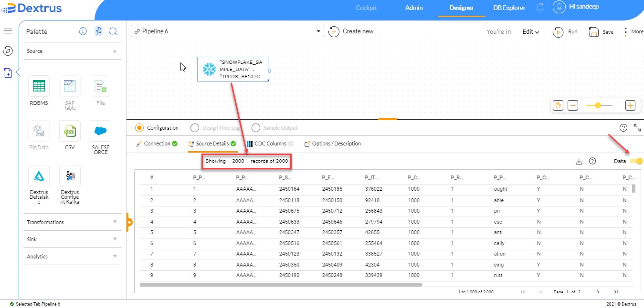Download the sample data
The image size is (644, 308).
(x=579, y=161)
